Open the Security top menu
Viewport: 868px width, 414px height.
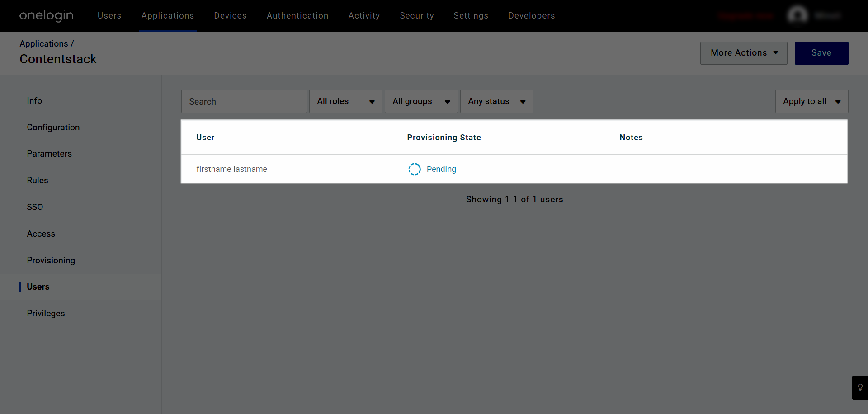click(x=417, y=16)
